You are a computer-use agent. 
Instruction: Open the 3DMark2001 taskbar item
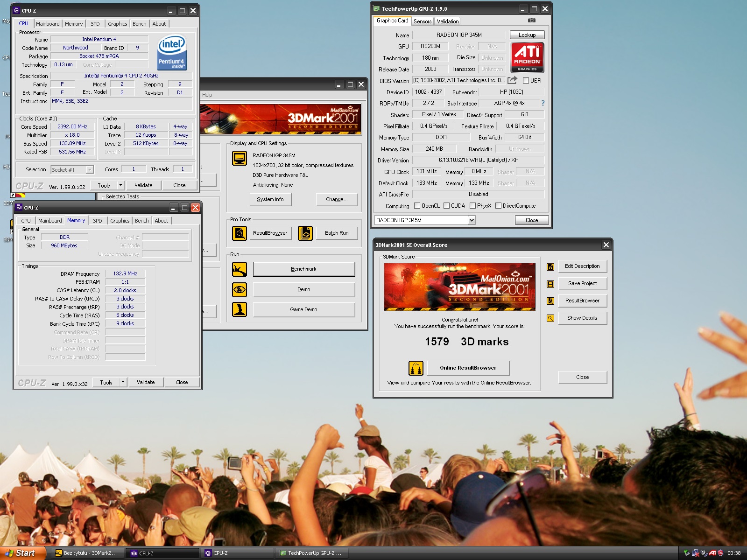click(x=88, y=553)
